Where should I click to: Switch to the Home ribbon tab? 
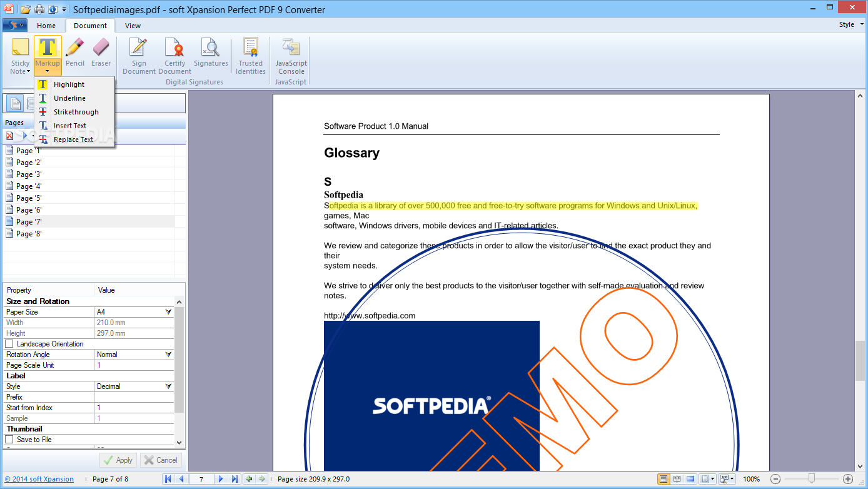pos(46,26)
